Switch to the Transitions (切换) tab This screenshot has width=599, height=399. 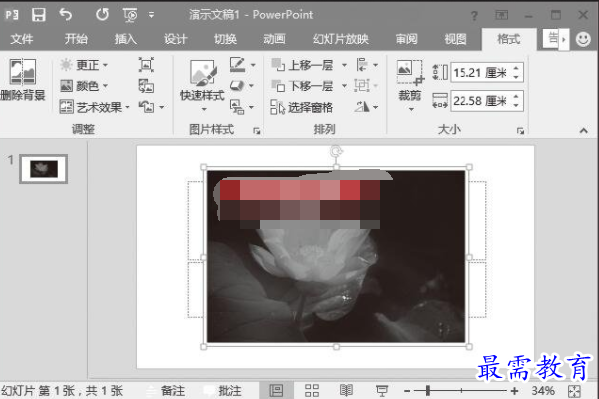click(x=225, y=39)
